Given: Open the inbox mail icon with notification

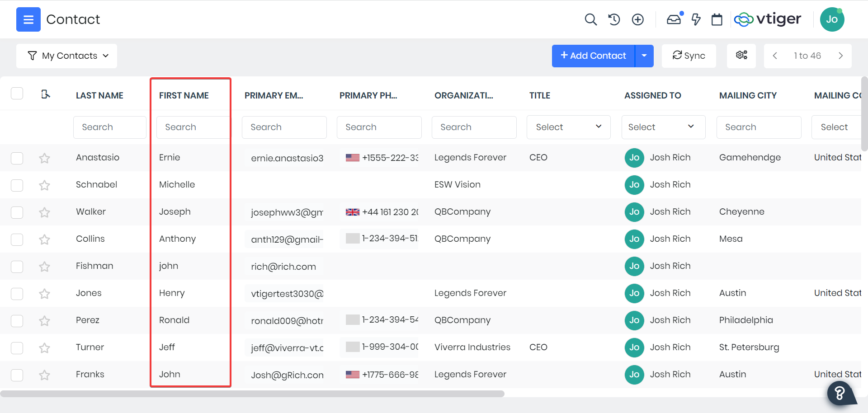Looking at the screenshot, I should 674,19.
